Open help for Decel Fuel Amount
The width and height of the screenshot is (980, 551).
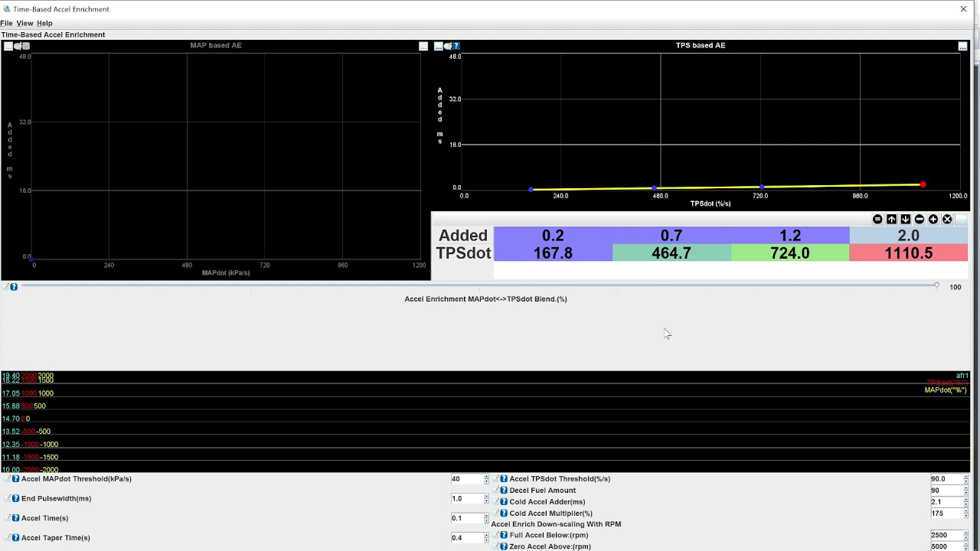[x=504, y=491]
